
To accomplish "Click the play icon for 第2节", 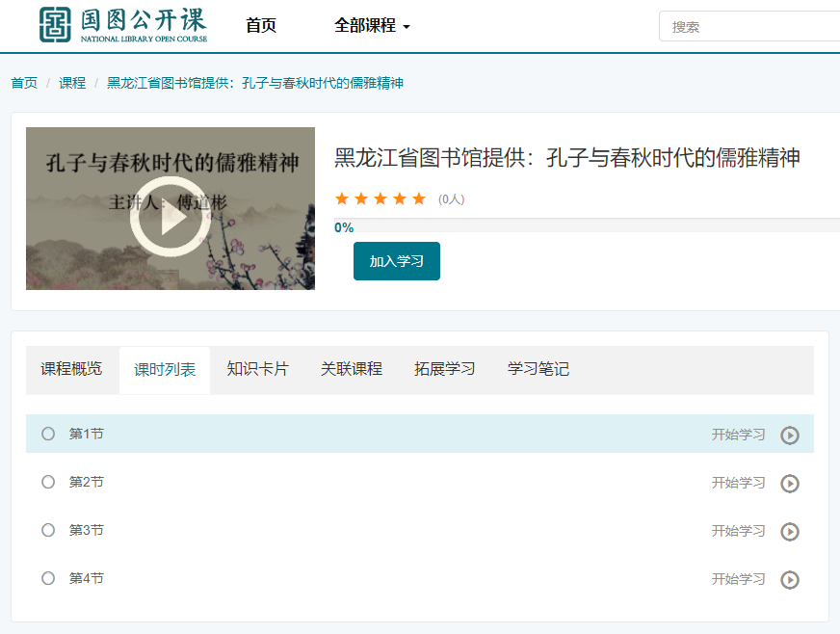I will (790, 484).
